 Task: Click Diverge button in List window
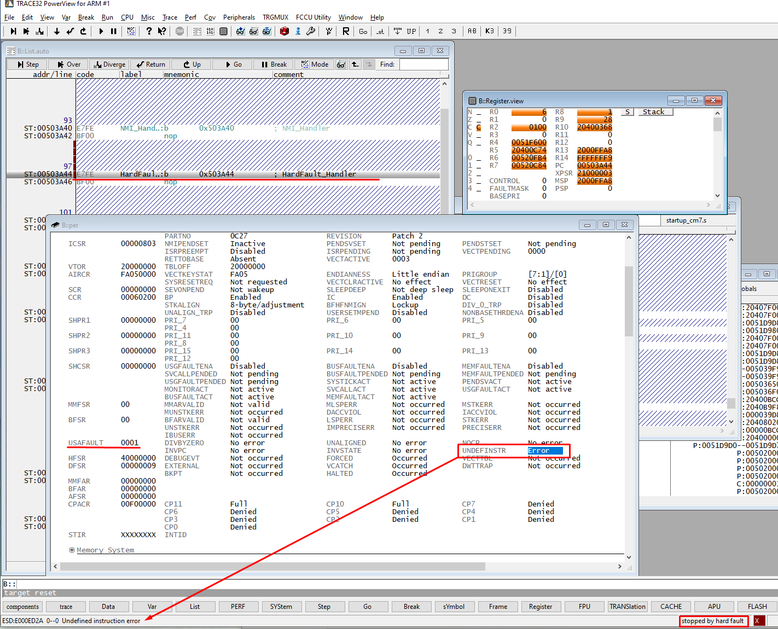click(109, 64)
